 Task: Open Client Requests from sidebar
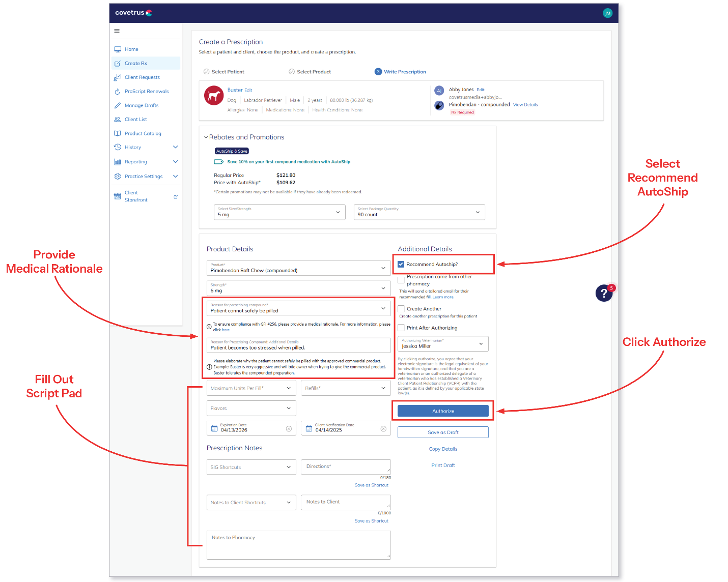pyautogui.click(x=143, y=77)
